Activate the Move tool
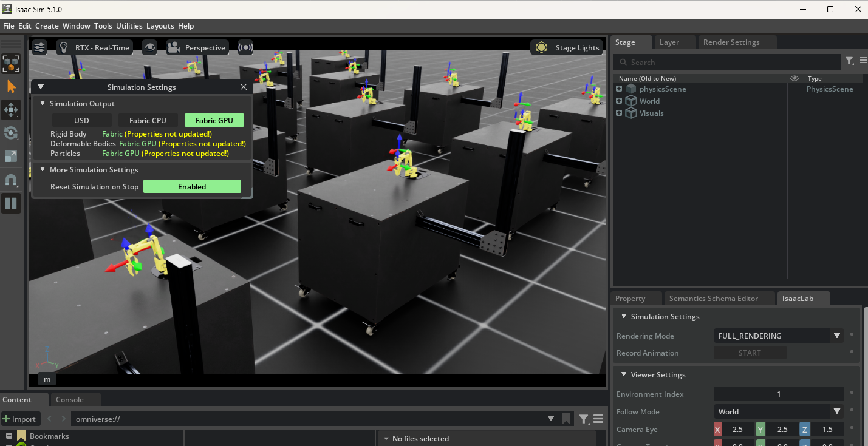Image resolution: width=868 pixels, height=446 pixels. pos(10,110)
